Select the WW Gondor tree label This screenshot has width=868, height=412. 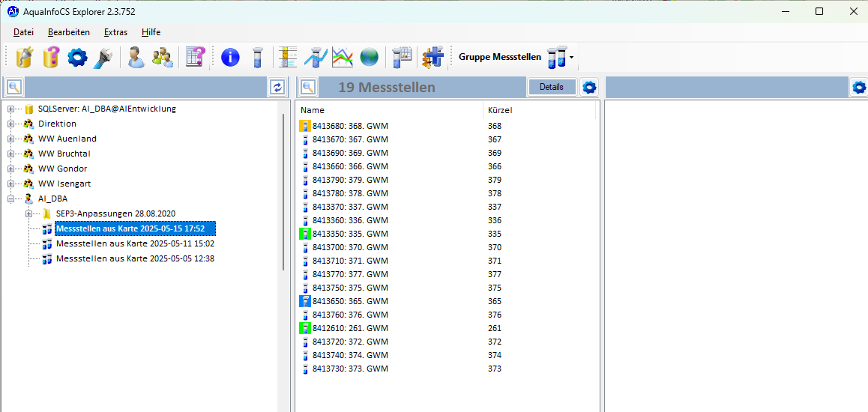(62, 169)
